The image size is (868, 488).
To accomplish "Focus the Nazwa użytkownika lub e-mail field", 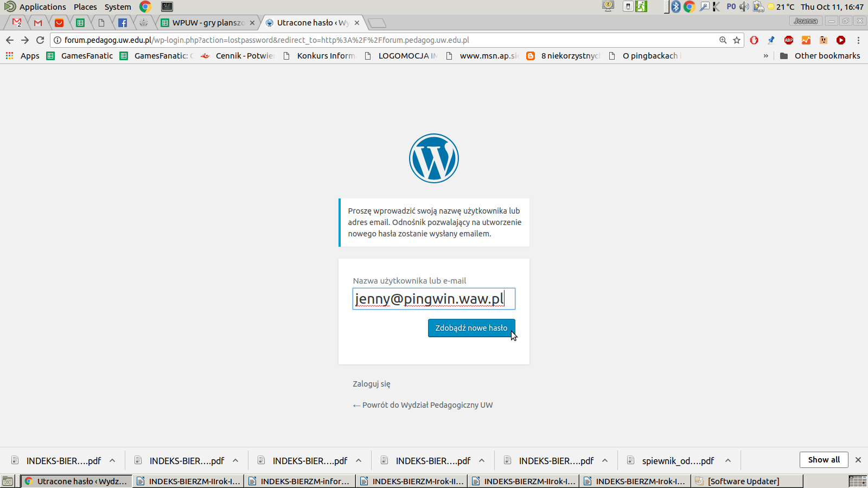I will coord(434,299).
